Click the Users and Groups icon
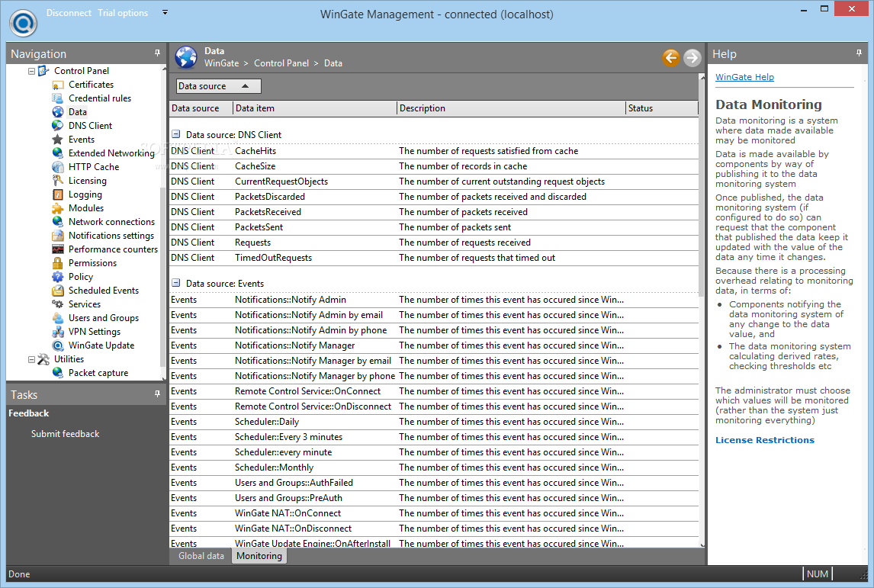This screenshot has width=874, height=588. point(57,318)
